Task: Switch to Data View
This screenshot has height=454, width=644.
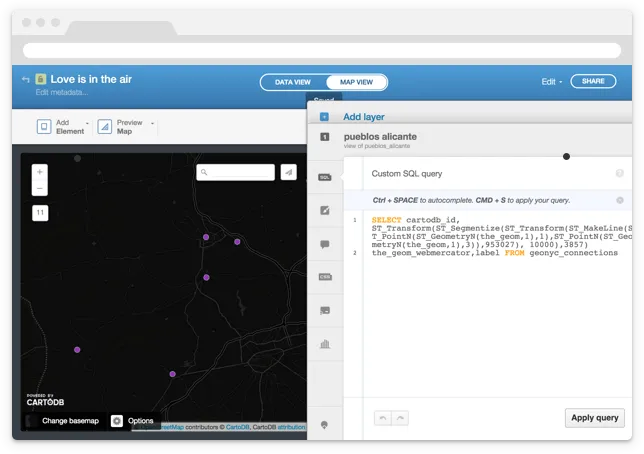Action: [292, 82]
